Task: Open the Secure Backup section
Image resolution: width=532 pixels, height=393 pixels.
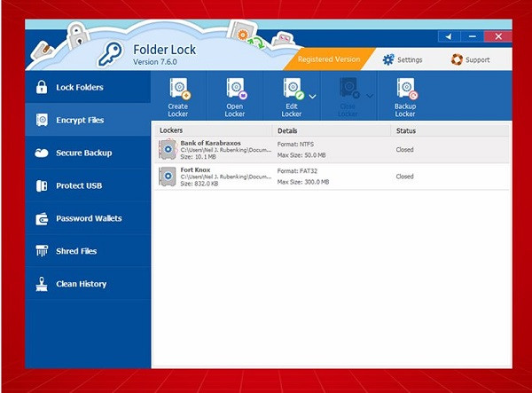Action: tap(88, 153)
